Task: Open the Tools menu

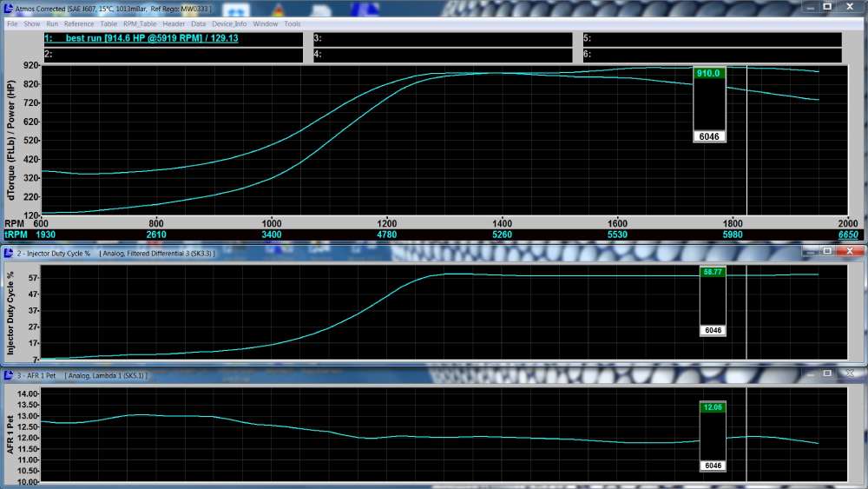Action: coord(293,23)
